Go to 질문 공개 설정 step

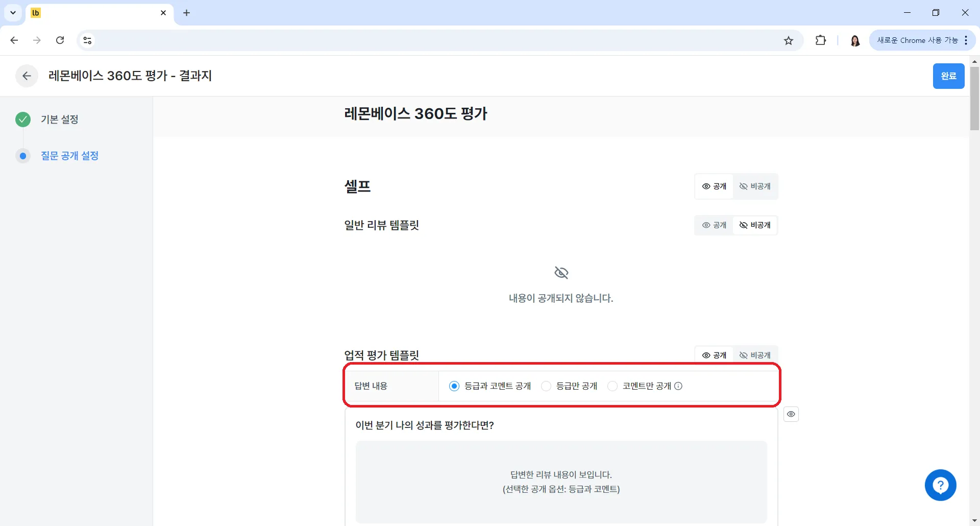[x=69, y=156]
